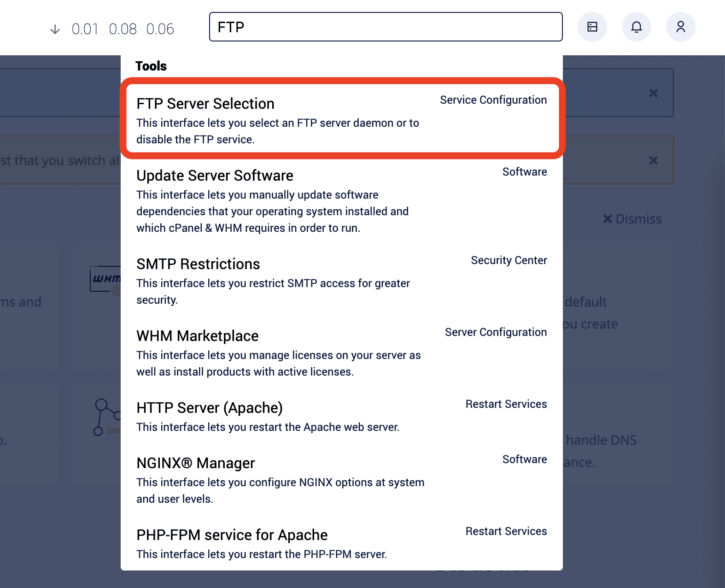Close the first blue banner with X
Image resolution: width=725 pixels, height=588 pixels.
pyautogui.click(x=653, y=93)
